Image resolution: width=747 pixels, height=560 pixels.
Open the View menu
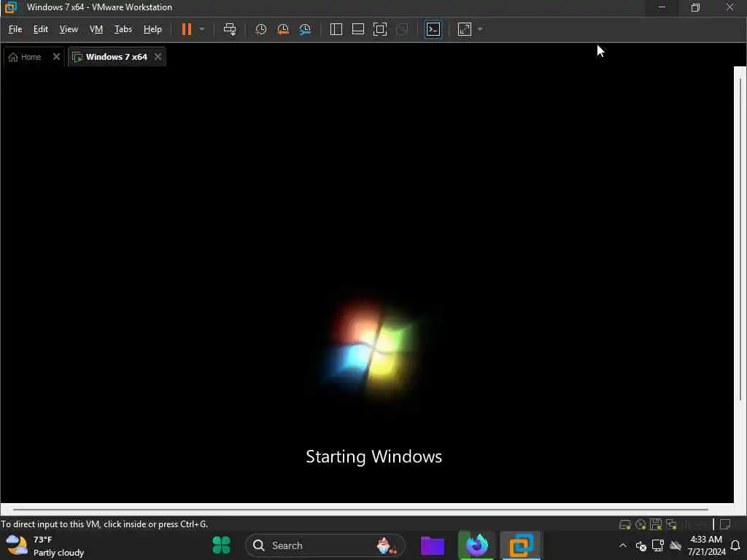[69, 29]
